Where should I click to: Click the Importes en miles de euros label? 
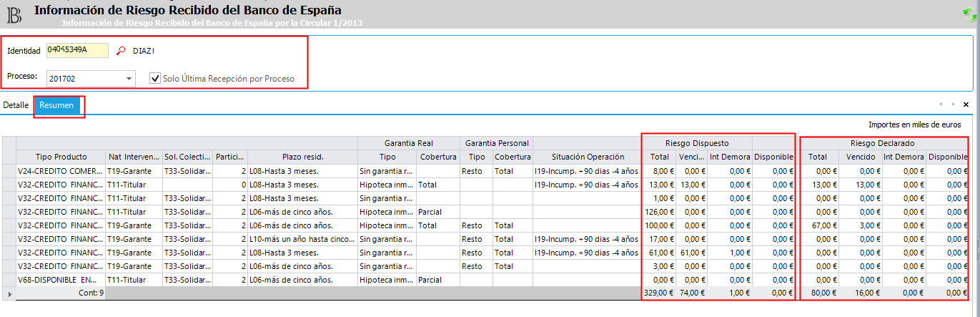coord(915,125)
